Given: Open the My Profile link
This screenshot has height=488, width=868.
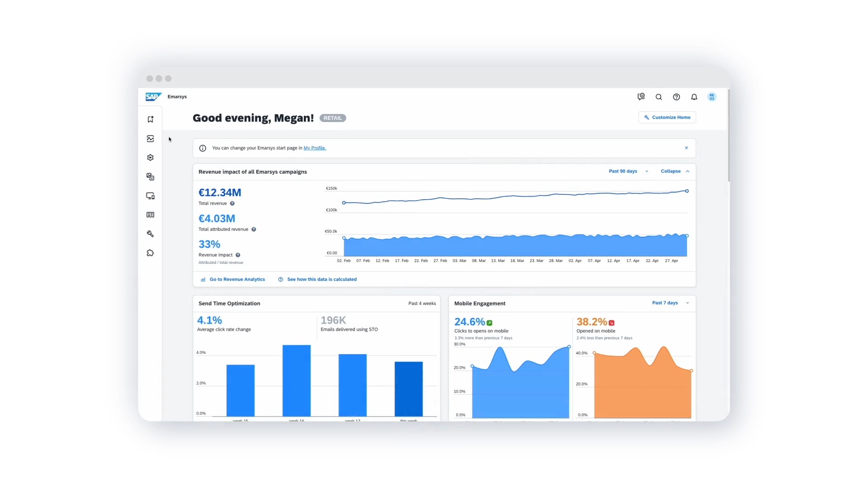Looking at the screenshot, I should (315, 148).
